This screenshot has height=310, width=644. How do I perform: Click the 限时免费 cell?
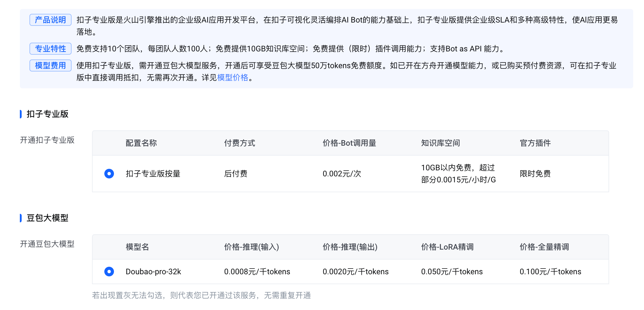pyautogui.click(x=535, y=174)
